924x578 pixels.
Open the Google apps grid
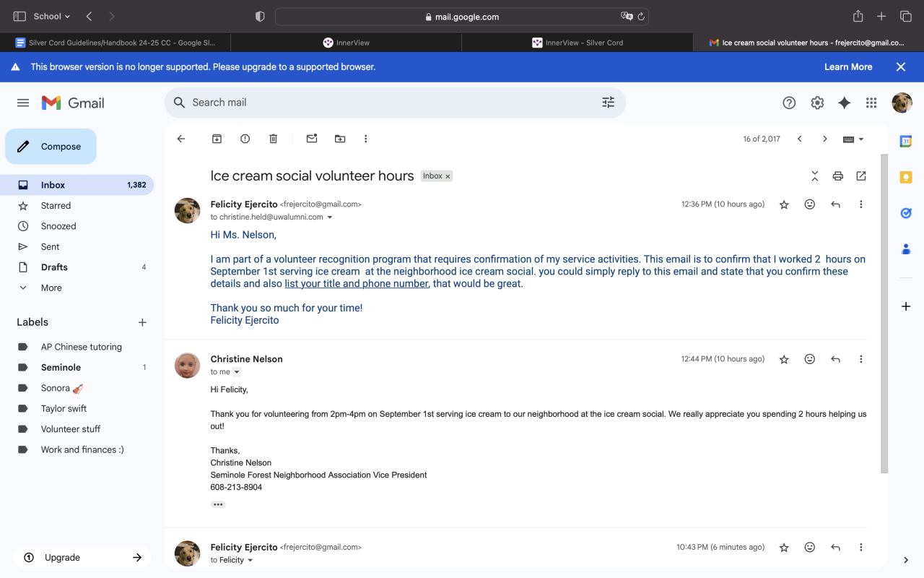click(x=871, y=103)
